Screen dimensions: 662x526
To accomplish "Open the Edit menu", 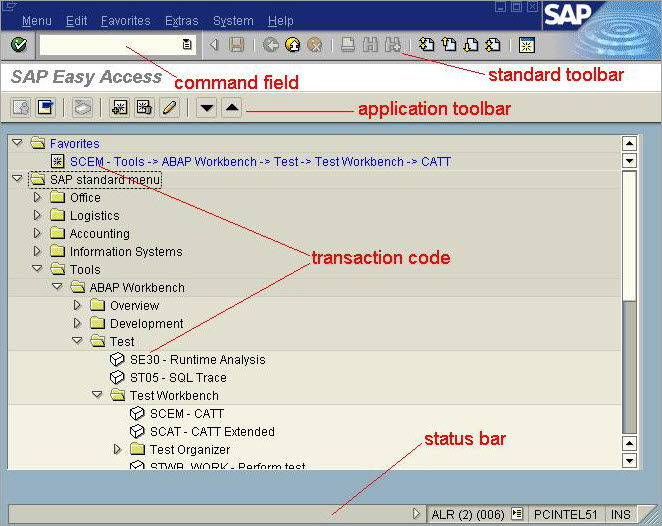I will click(76, 21).
